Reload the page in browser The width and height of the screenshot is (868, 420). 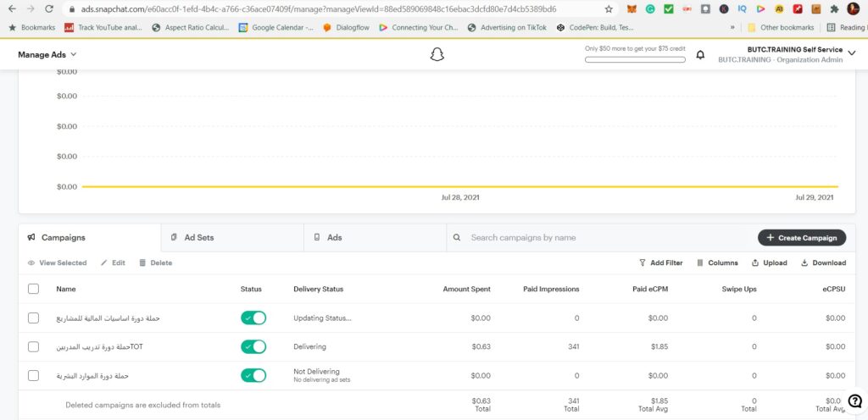tap(49, 9)
